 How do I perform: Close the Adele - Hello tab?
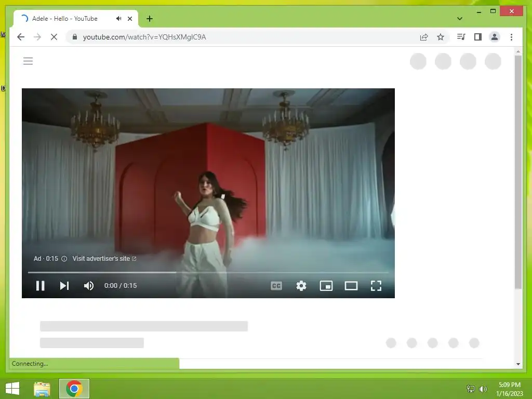(x=129, y=19)
